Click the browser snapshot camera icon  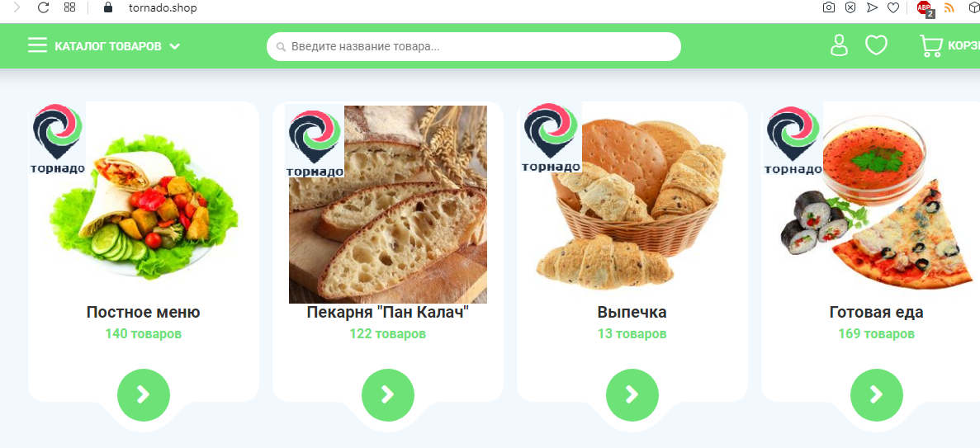pos(829,7)
